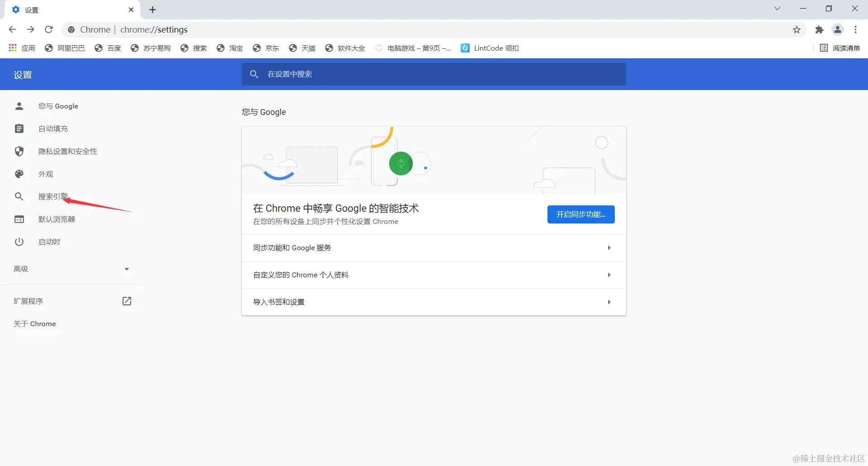Select 启动时 in the sidebar
The image size is (868, 466).
(49, 242)
